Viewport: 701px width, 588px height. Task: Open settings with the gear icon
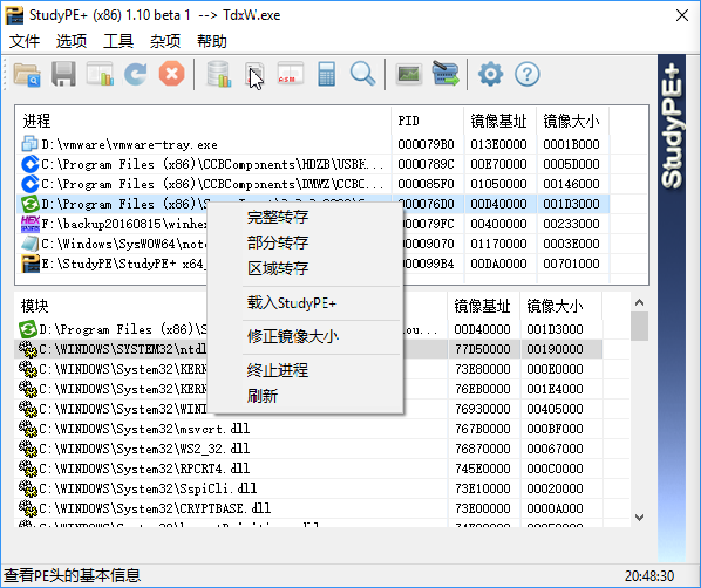pyautogui.click(x=491, y=74)
